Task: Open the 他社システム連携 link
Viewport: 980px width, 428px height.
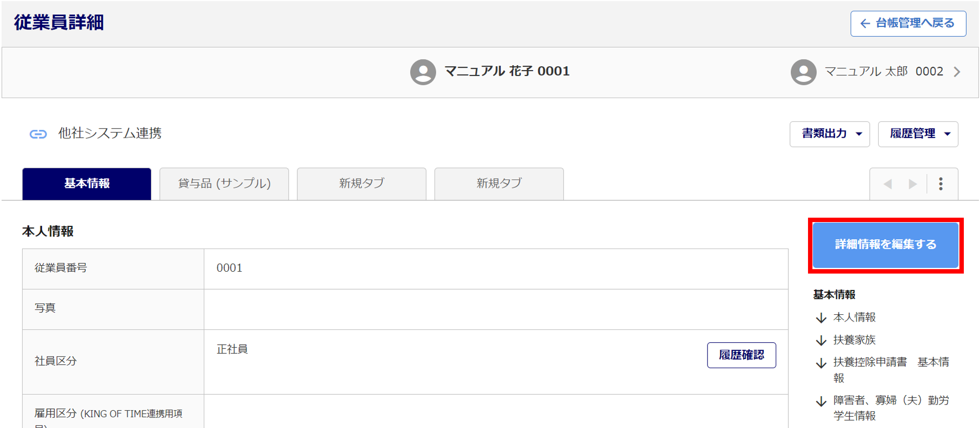Action: click(110, 133)
